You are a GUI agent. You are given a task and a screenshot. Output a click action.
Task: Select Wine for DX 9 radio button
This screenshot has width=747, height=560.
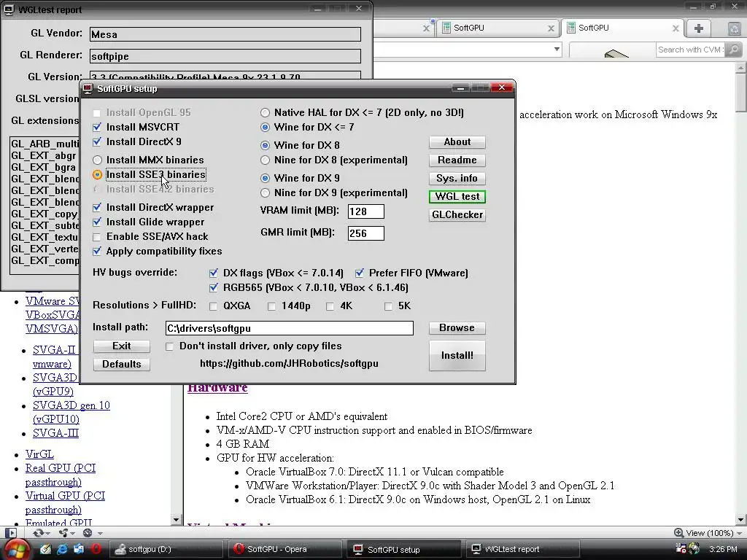(266, 178)
